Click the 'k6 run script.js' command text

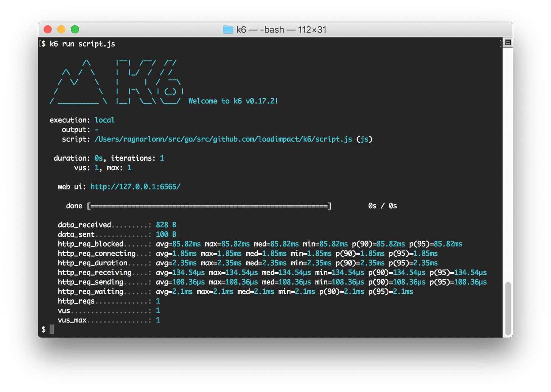point(82,44)
